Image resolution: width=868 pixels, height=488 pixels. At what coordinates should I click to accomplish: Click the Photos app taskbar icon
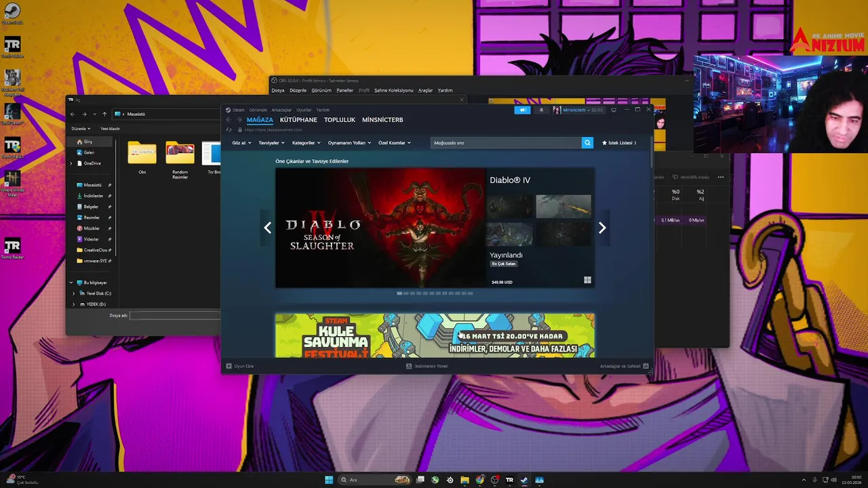(x=539, y=480)
